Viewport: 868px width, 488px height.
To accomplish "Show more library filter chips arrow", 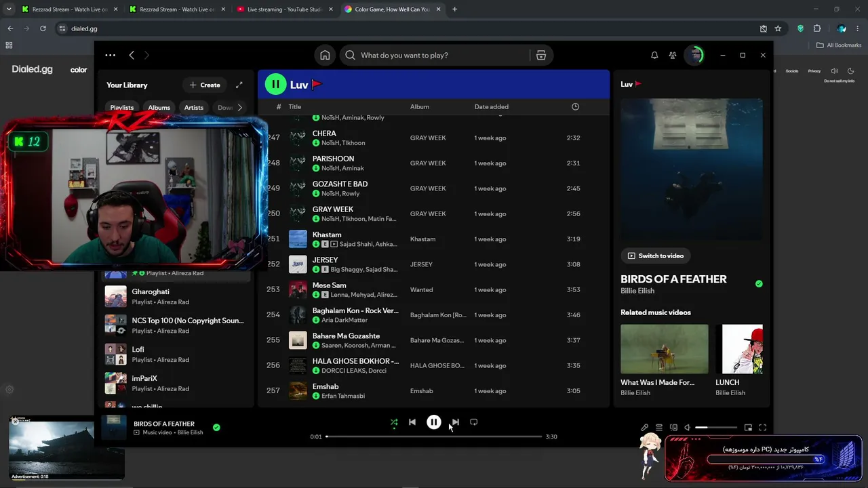I will pos(239,107).
